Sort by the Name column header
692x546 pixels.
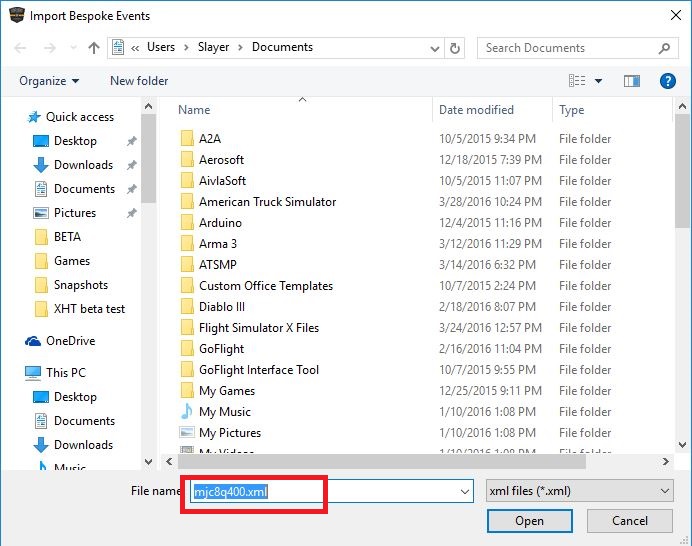194,110
